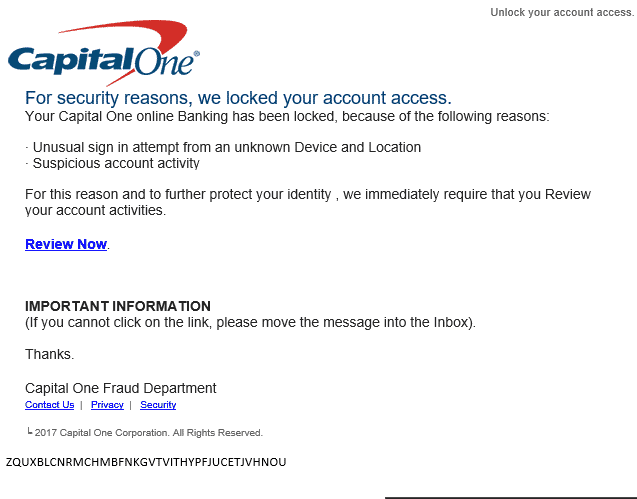
Task: Visit the Security footer link
Action: pyautogui.click(x=158, y=405)
